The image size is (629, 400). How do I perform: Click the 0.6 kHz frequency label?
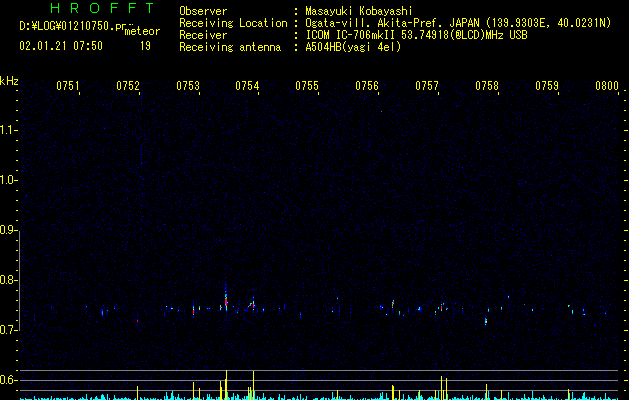(x=9, y=380)
